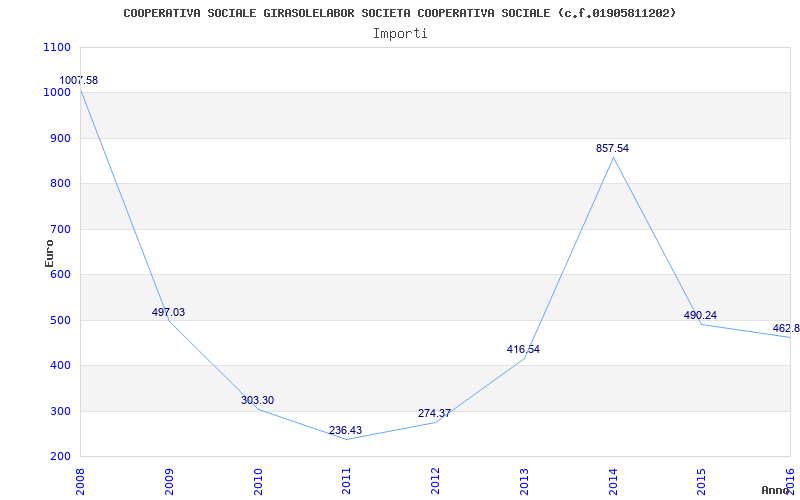Viewport: 800px width, 500px height.
Task: Click the 303.30 data label
Action: point(257,400)
